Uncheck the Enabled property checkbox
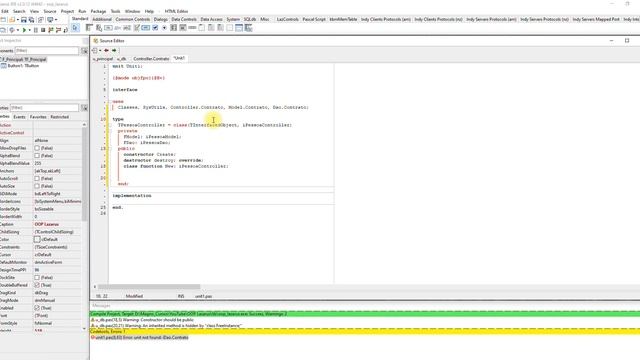Image resolution: width=640 pixels, height=360 pixels. tap(37, 308)
